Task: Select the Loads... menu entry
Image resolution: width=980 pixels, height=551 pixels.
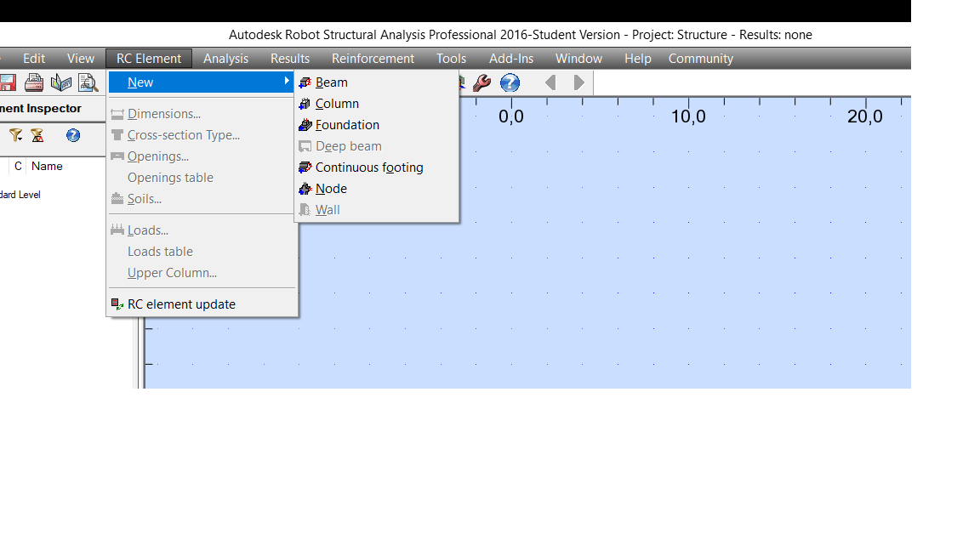Action: 202,230
